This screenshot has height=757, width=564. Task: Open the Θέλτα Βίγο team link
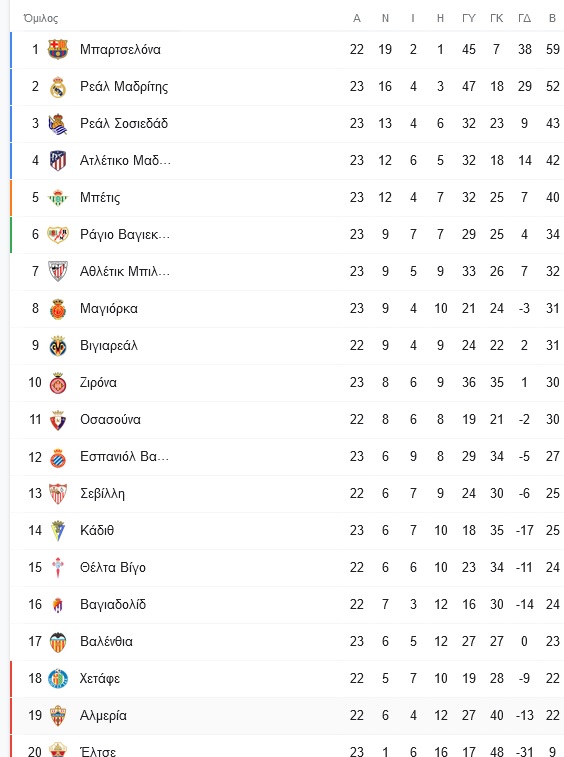(113, 568)
